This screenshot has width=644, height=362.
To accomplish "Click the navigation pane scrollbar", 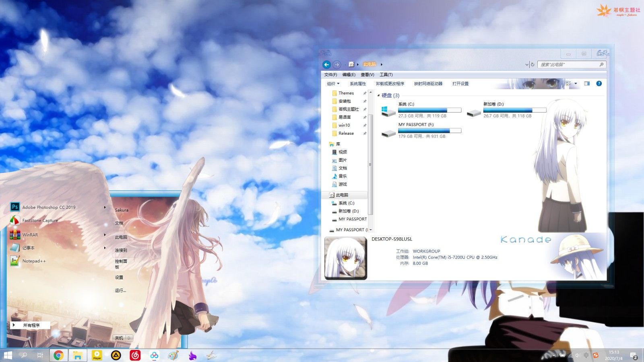I will click(x=371, y=165).
